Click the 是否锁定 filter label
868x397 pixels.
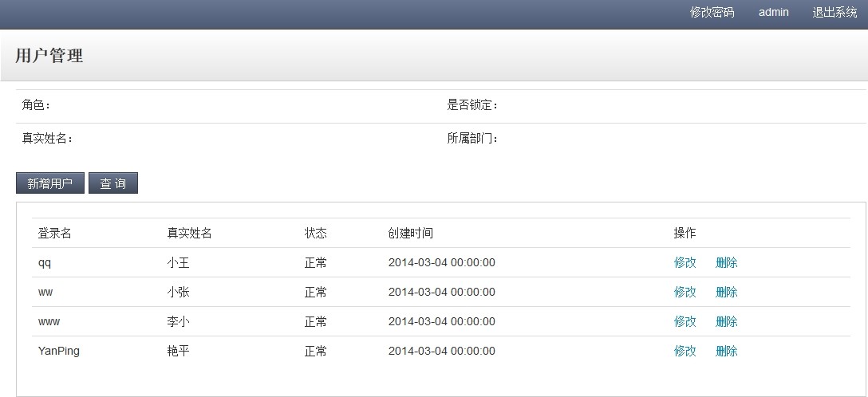click(x=472, y=105)
